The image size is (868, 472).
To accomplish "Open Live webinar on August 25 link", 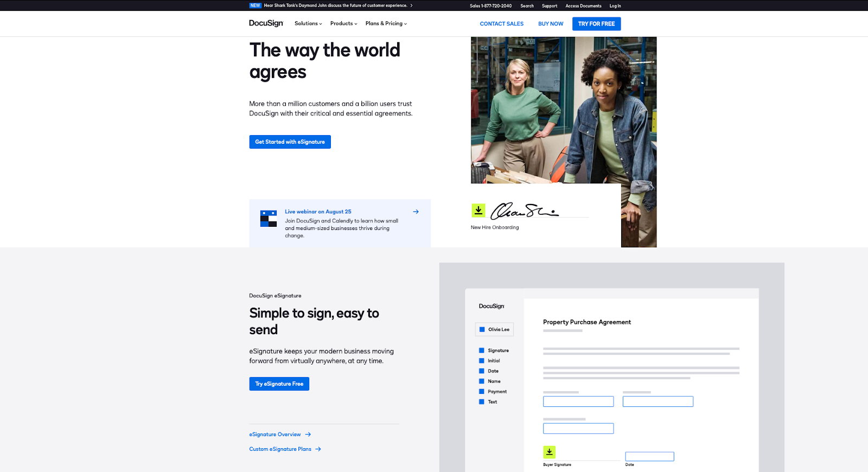I will click(318, 212).
